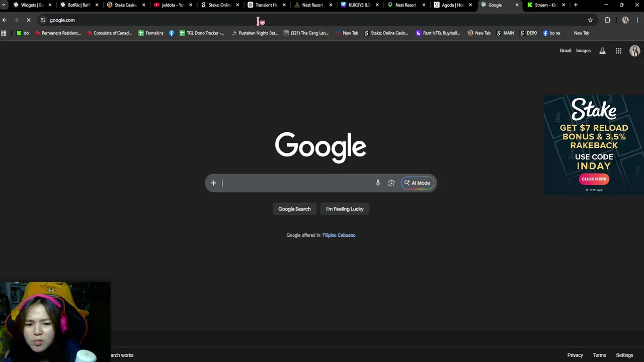Open the Pustahan Nights bookmark
The height and width of the screenshot is (362, 644).
(x=255, y=33)
